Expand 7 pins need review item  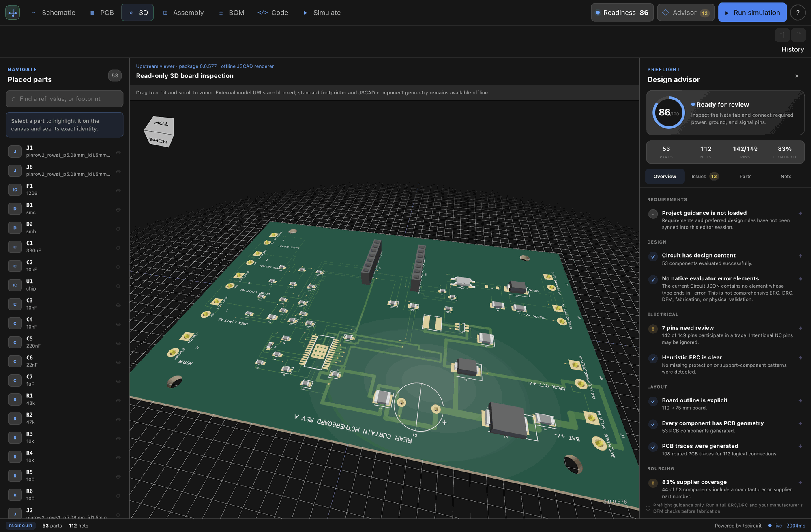pos(725,335)
